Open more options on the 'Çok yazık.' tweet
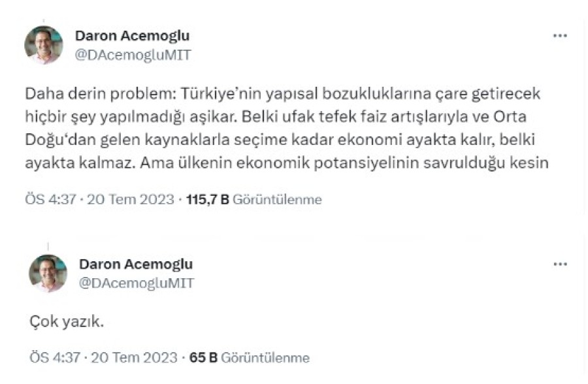 (x=560, y=264)
